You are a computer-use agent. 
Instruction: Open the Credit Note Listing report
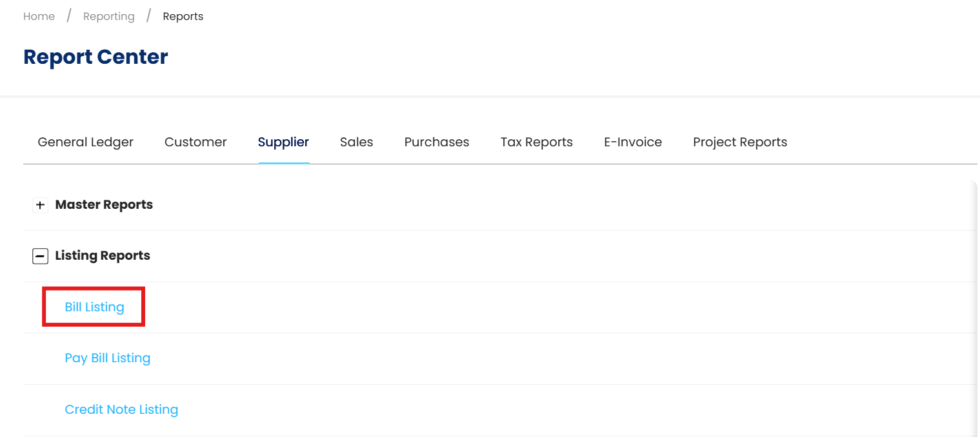121,410
